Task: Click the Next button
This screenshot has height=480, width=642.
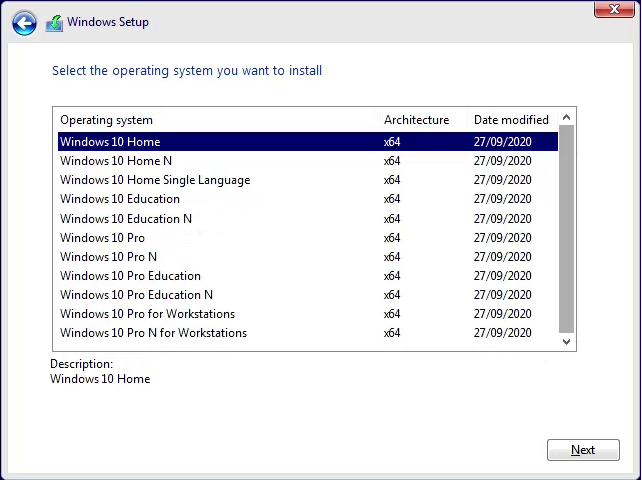Action: [x=583, y=450]
